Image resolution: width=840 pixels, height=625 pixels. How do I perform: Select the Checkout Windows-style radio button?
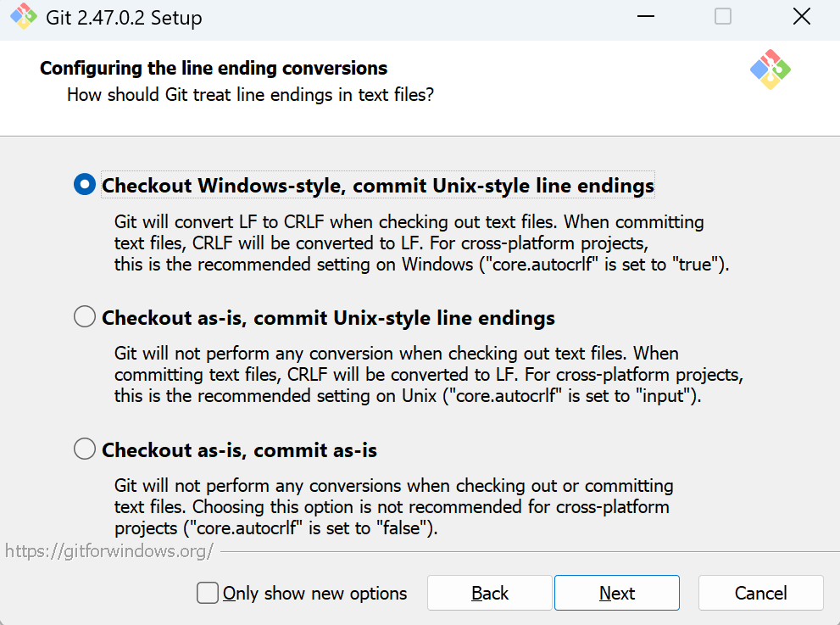85,185
